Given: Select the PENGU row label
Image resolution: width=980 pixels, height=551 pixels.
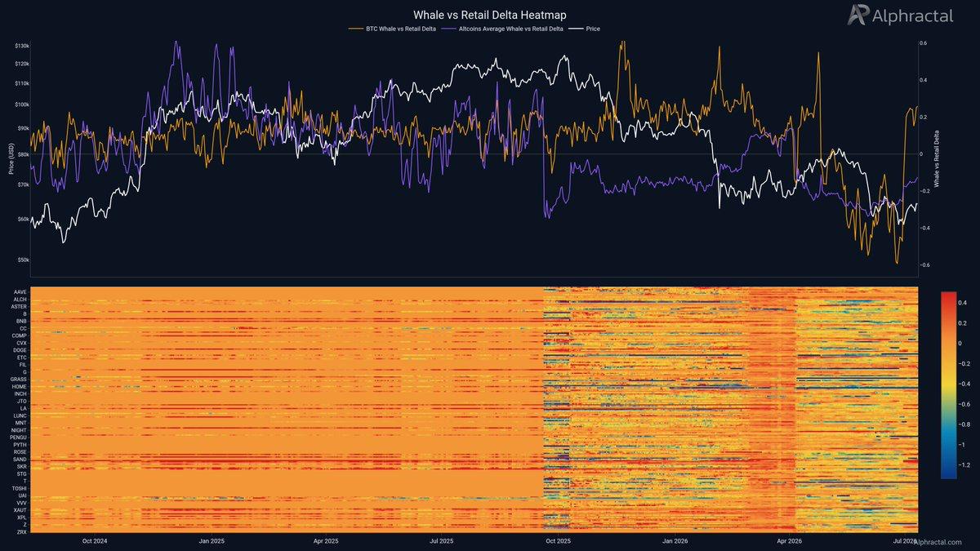Looking at the screenshot, I should (19, 438).
